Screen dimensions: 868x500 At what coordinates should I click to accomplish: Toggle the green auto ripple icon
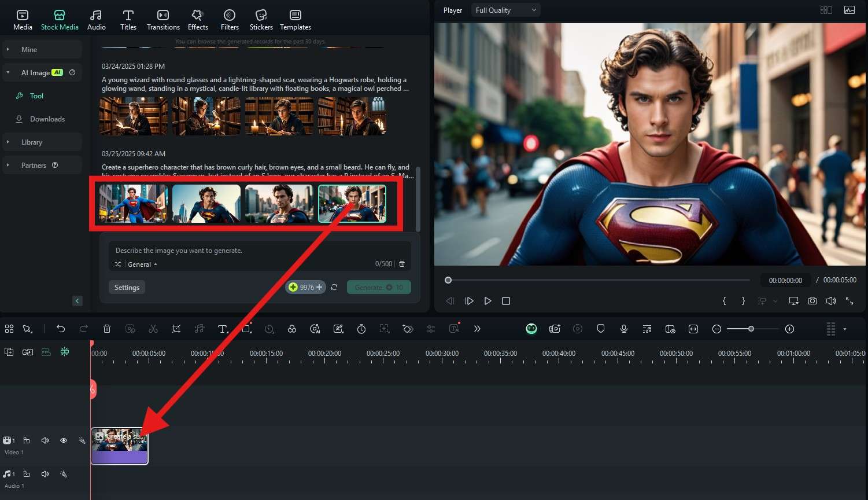pyautogui.click(x=46, y=352)
